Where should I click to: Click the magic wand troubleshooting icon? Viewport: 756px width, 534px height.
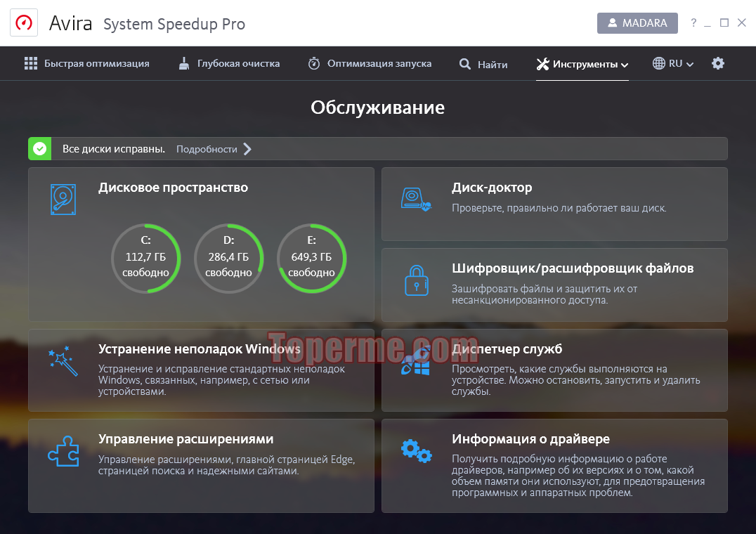click(x=63, y=361)
